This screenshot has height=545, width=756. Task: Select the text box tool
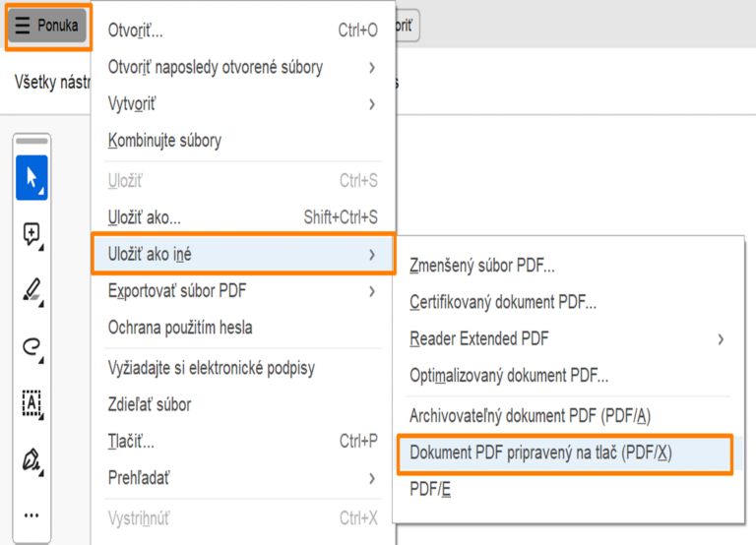(31, 402)
